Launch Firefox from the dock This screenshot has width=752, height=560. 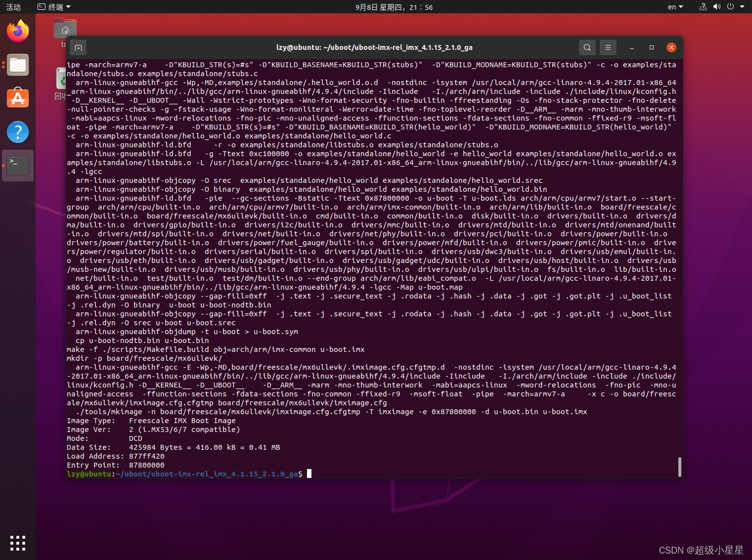[18, 31]
